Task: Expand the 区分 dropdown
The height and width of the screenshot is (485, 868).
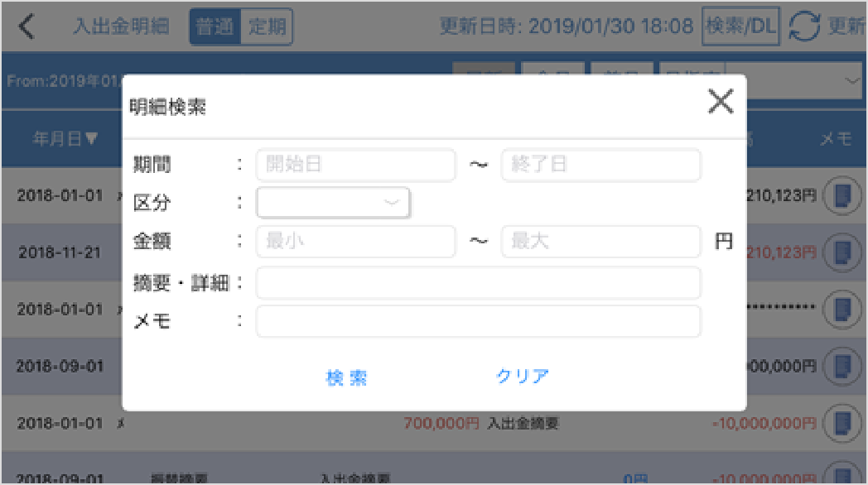Action: (334, 203)
